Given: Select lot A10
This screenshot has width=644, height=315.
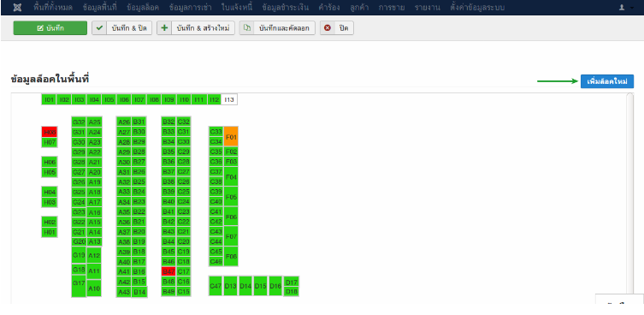Looking at the screenshot, I should [x=94, y=288].
